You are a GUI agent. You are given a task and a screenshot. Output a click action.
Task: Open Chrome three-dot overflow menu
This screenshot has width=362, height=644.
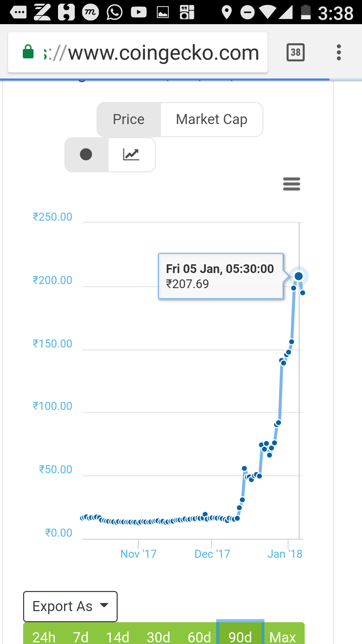click(x=339, y=52)
